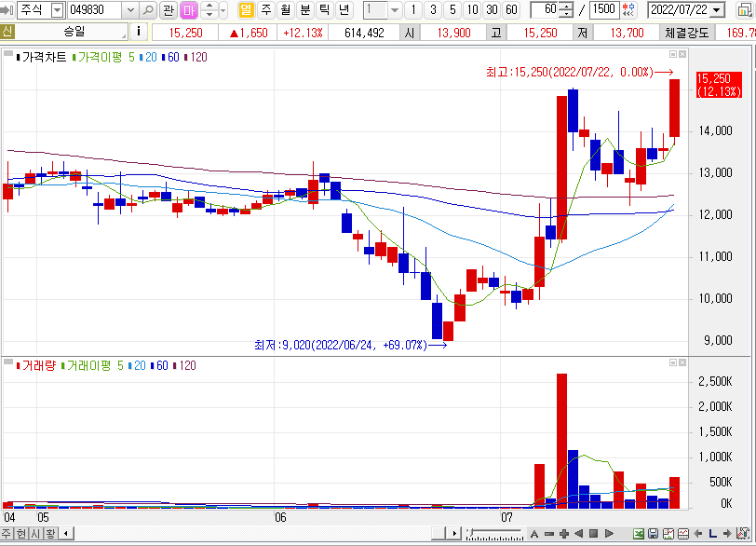Image resolution: width=756 pixels, height=546 pixels.
Task: Click the red-blue data refresh arrows icon
Action: (x=628, y=9)
